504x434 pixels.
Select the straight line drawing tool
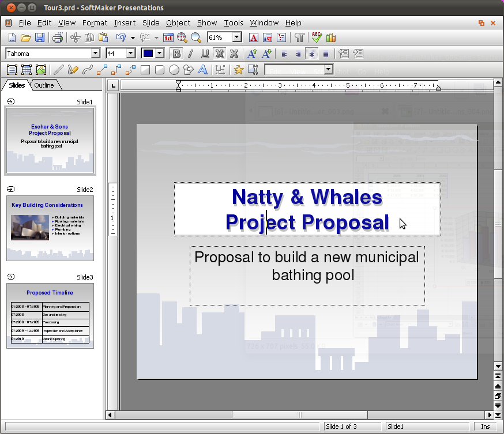point(58,70)
